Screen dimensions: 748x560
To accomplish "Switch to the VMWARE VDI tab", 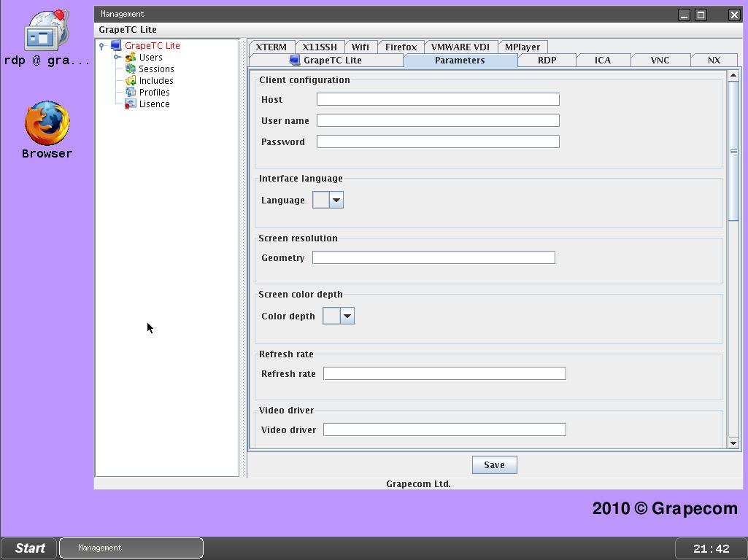I will pos(460,47).
